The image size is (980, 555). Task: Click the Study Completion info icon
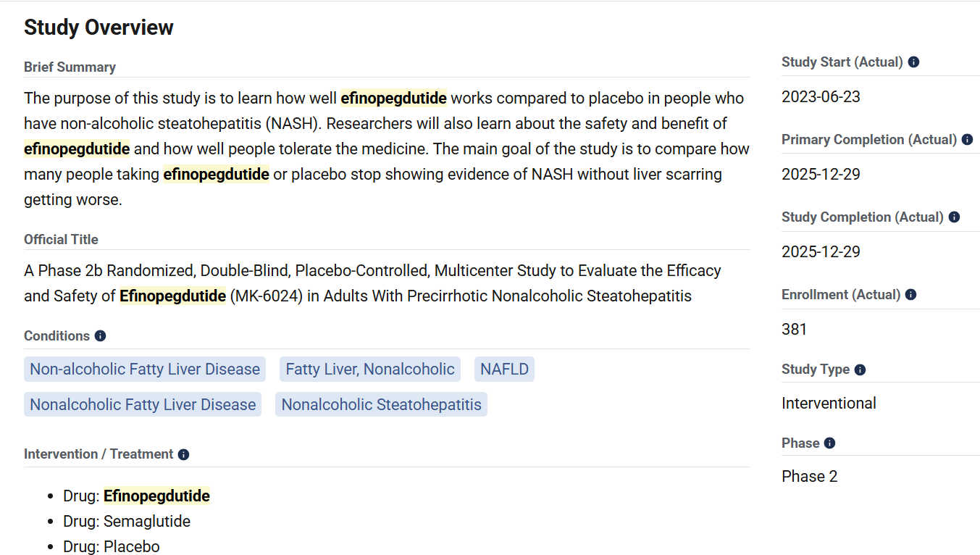click(954, 217)
